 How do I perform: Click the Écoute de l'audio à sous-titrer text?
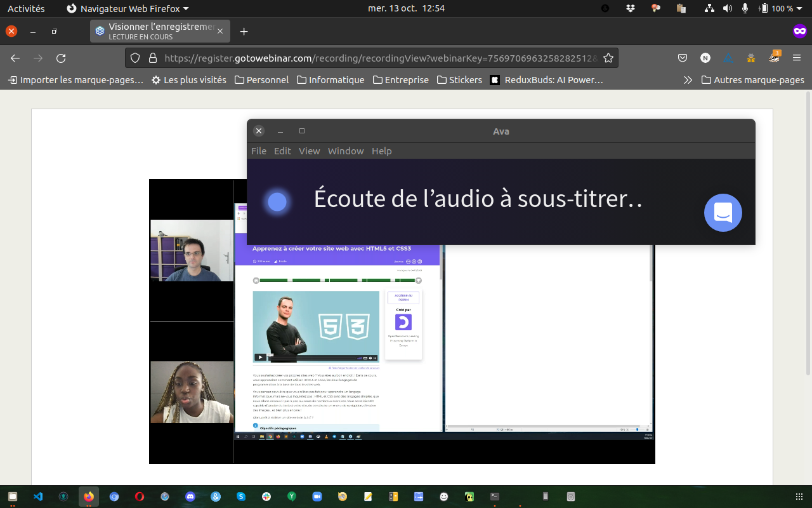click(x=478, y=199)
